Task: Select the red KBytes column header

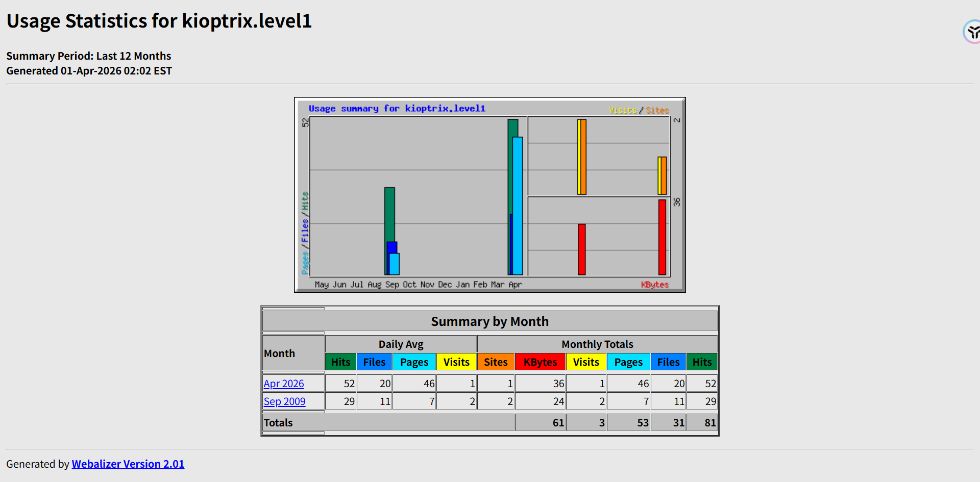Action: click(x=540, y=362)
